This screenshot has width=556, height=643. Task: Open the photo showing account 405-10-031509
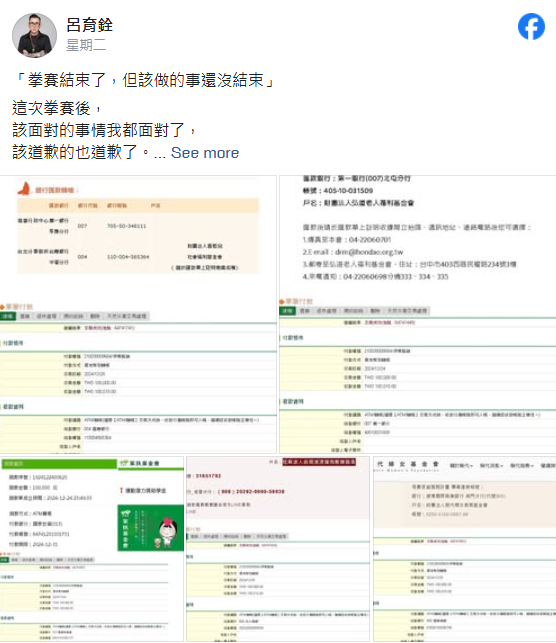click(417, 315)
